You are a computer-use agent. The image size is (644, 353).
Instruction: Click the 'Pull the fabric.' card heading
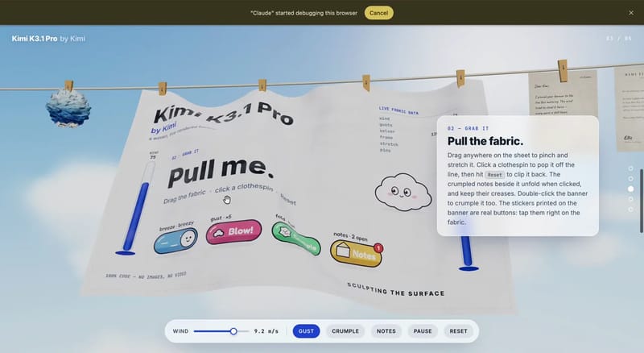tap(485, 141)
